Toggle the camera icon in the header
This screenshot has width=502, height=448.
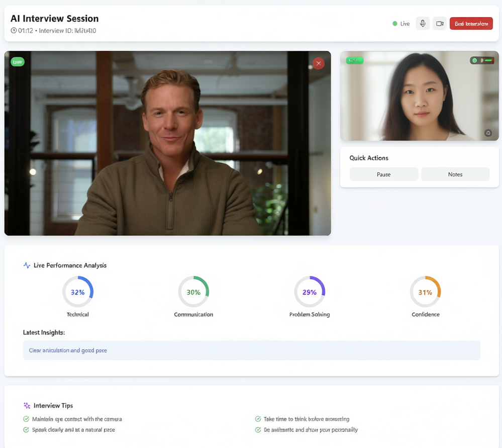click(440, 23)
